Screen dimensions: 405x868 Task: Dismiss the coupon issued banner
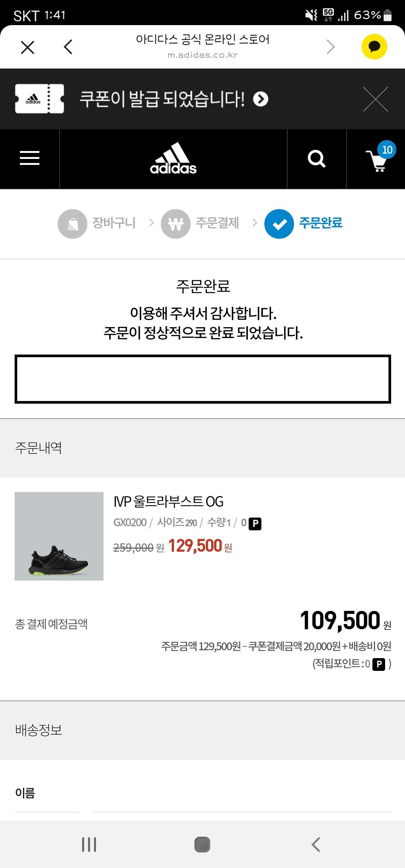point(375,99)
